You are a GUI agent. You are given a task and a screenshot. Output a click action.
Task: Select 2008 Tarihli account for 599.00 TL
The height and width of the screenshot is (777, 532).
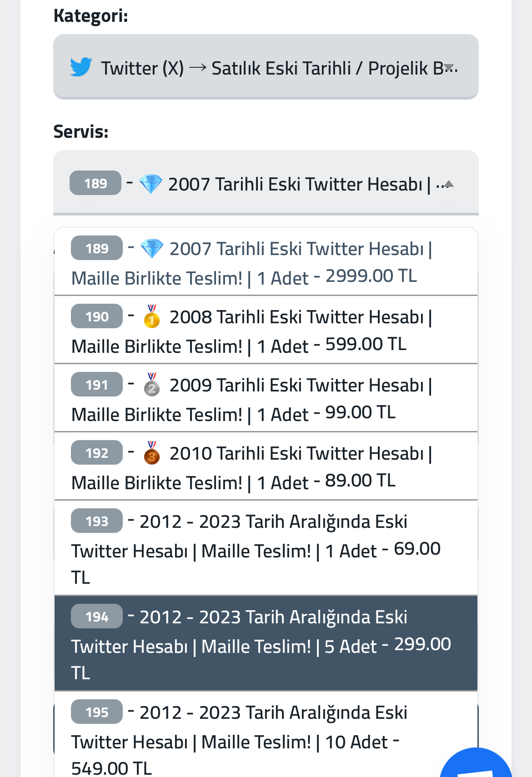pos(266,330)
